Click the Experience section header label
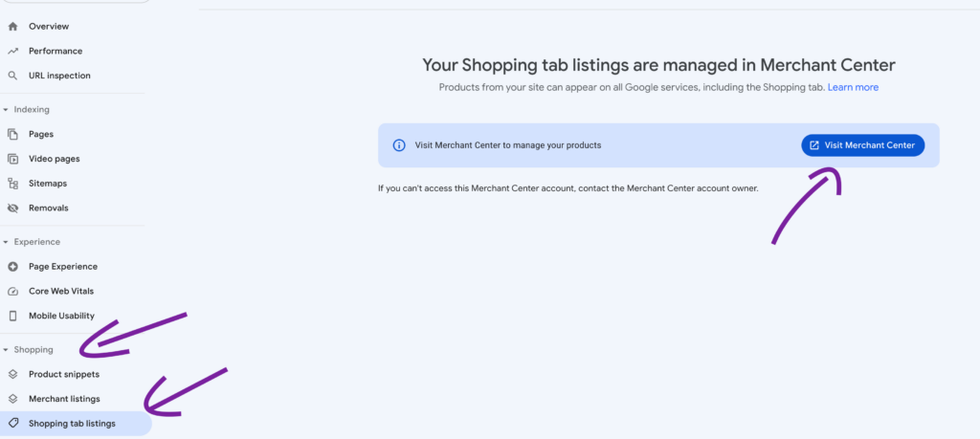Image resolution: width=980 pixels, height=439 pixels. pyautogui.click(x=37, y=242)
